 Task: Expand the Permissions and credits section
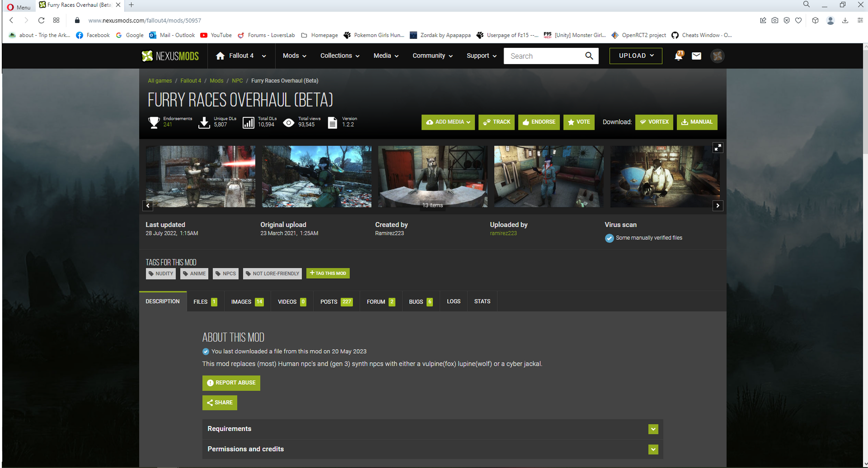pos(433,449)
